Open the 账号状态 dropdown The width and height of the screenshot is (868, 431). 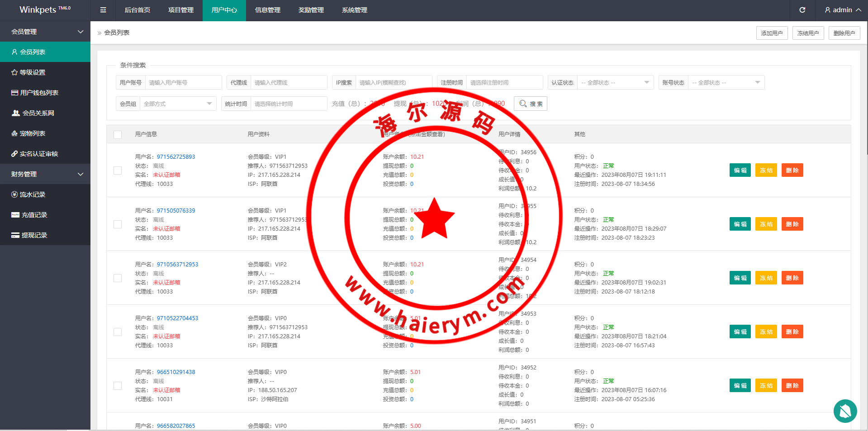pyautogui.click(x=726, y=83)
